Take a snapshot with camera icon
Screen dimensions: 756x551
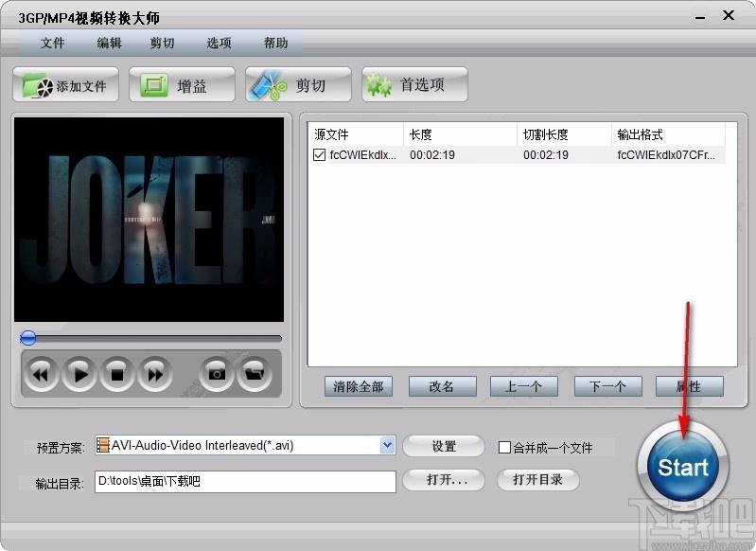point(217,374)
